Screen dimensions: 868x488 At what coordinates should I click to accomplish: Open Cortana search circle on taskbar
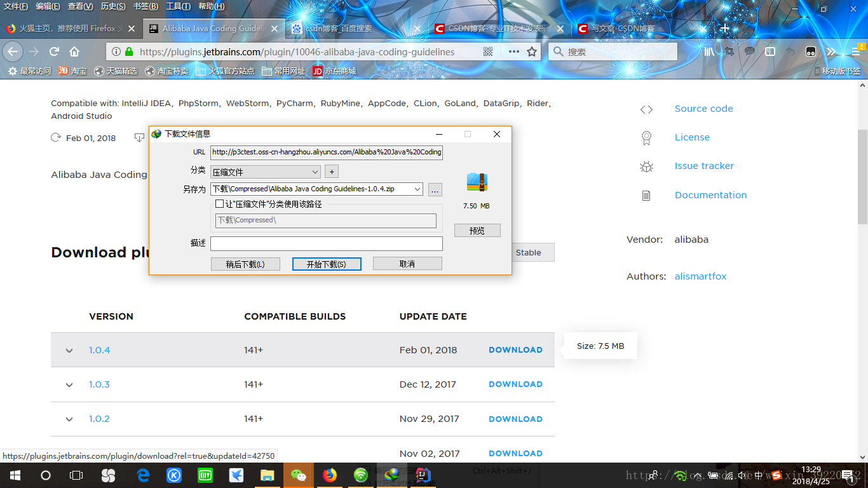pos(46,475)
